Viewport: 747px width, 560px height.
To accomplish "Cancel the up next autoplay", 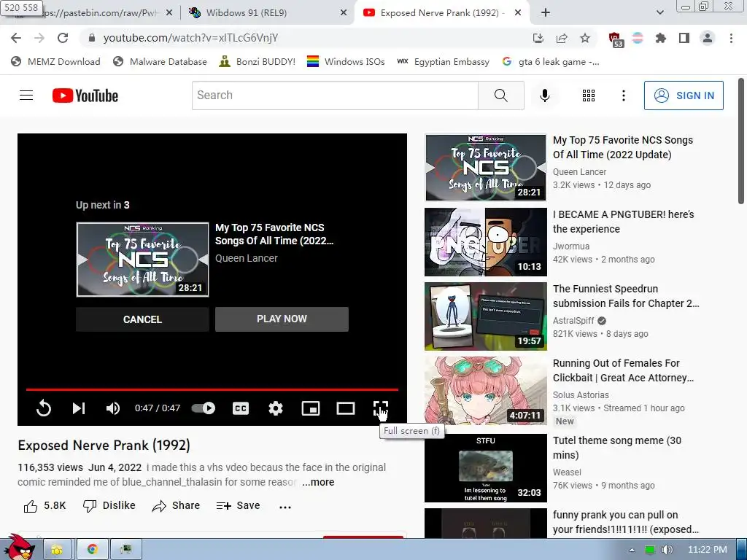I will pos(142,319).
